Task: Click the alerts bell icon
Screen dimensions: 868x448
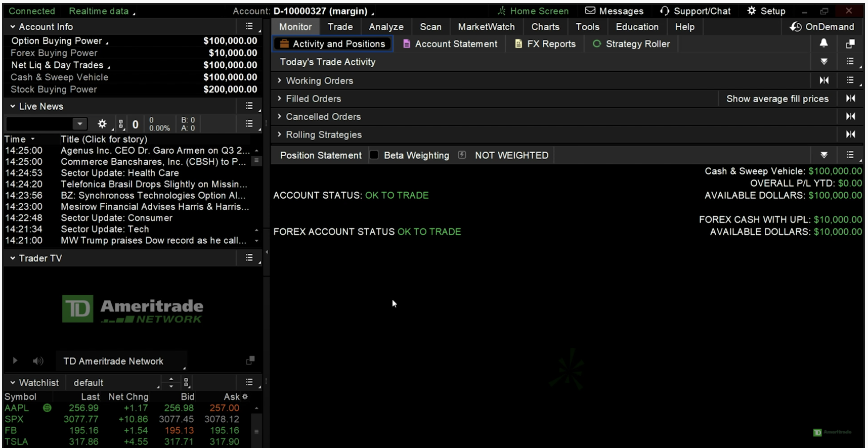Action: [823, 43]
